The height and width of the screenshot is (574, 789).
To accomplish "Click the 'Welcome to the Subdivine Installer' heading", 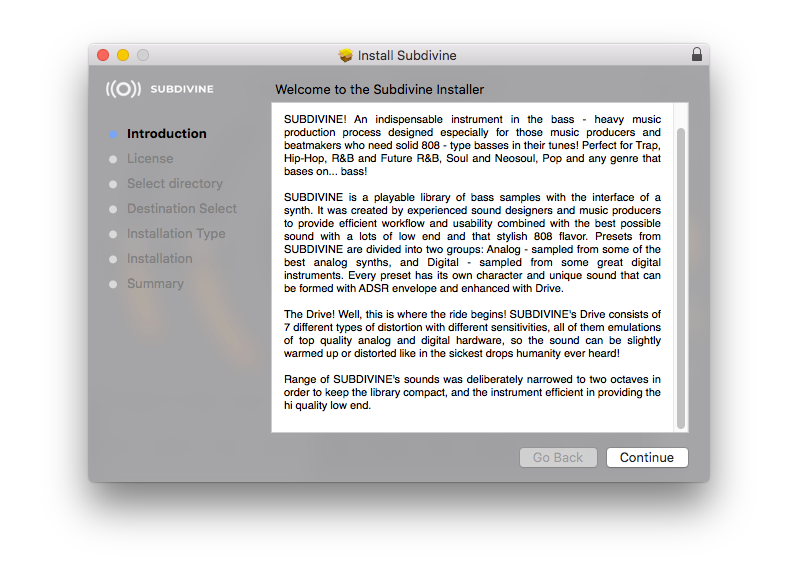I will pos(379,90).
